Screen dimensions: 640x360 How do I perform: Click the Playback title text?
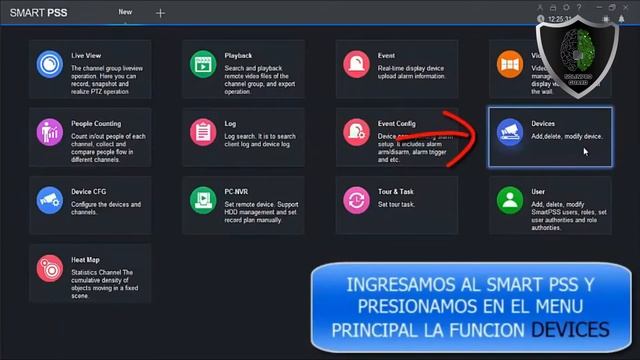(238, 56)
